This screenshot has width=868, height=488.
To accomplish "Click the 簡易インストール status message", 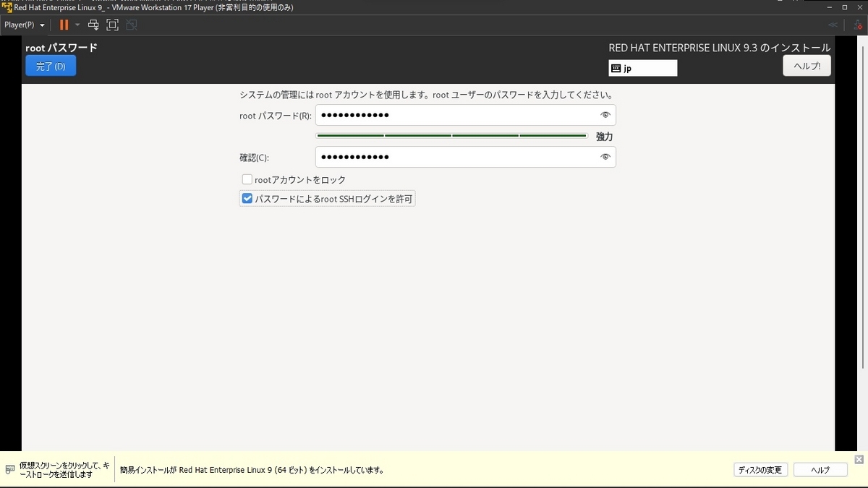I will (x=252, y=470).
